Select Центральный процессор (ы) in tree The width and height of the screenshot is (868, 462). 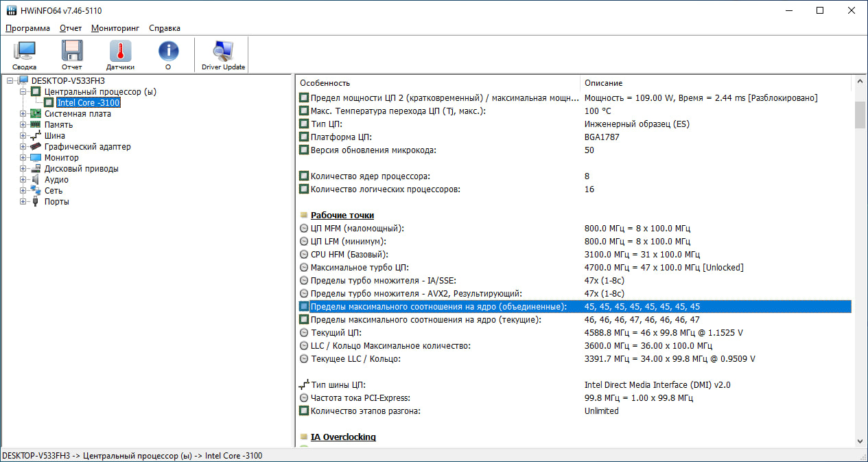(100, 92)
